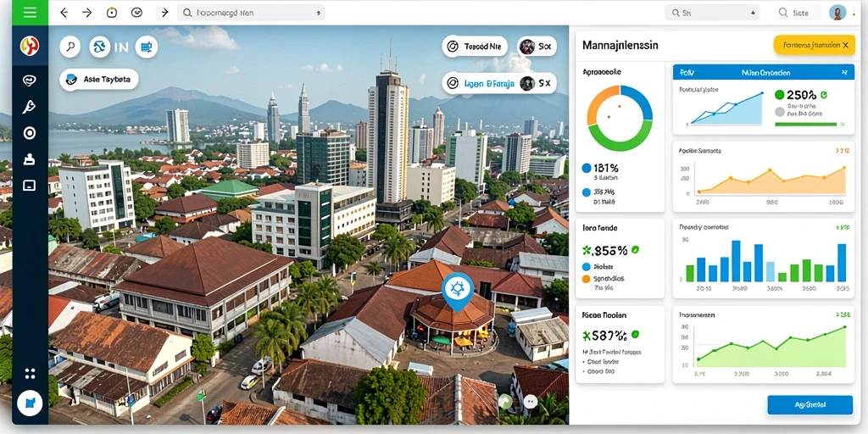This screenshot has width=868, height=434.
Task: Click the blue location pin on the map
Action: (457, 292)
